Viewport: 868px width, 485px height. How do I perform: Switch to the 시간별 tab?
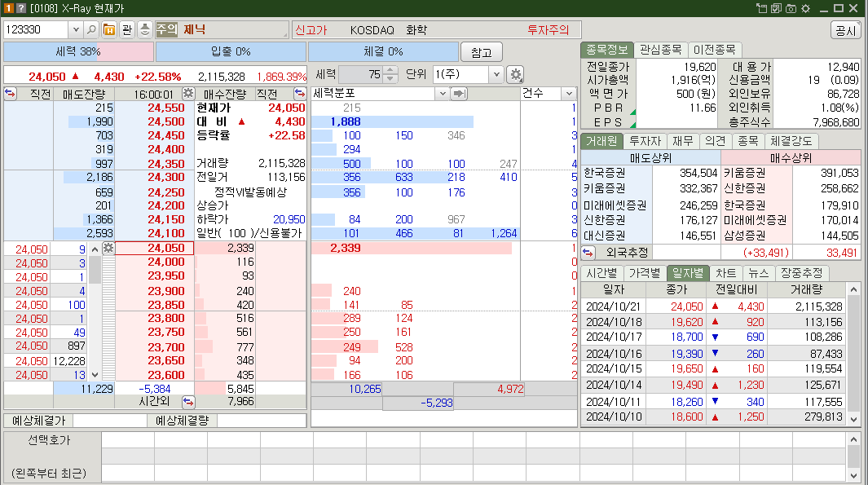[601, 273]
